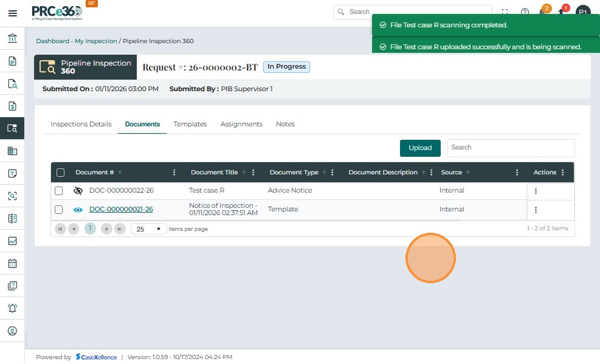The image size is (600, 364).
Task: Open the dollar invoice sidebar icon
Action: click(x=12, y=106)
